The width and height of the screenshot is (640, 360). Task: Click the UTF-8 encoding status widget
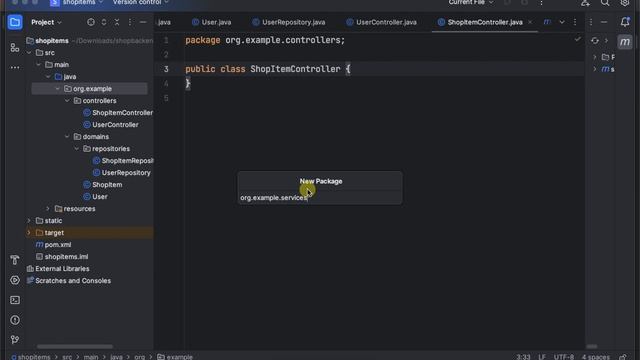click(x=564, y=357)
